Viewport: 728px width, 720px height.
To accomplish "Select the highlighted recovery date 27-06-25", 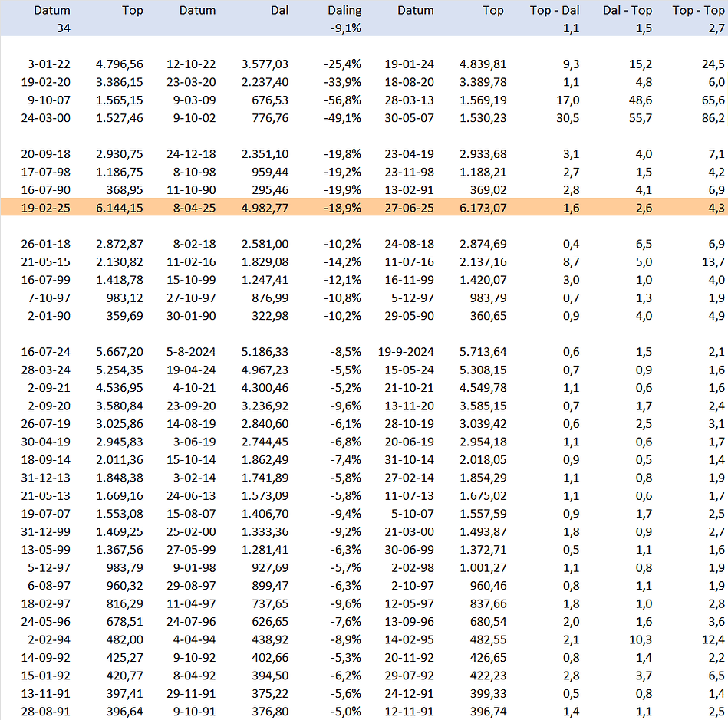I will 409,208.
